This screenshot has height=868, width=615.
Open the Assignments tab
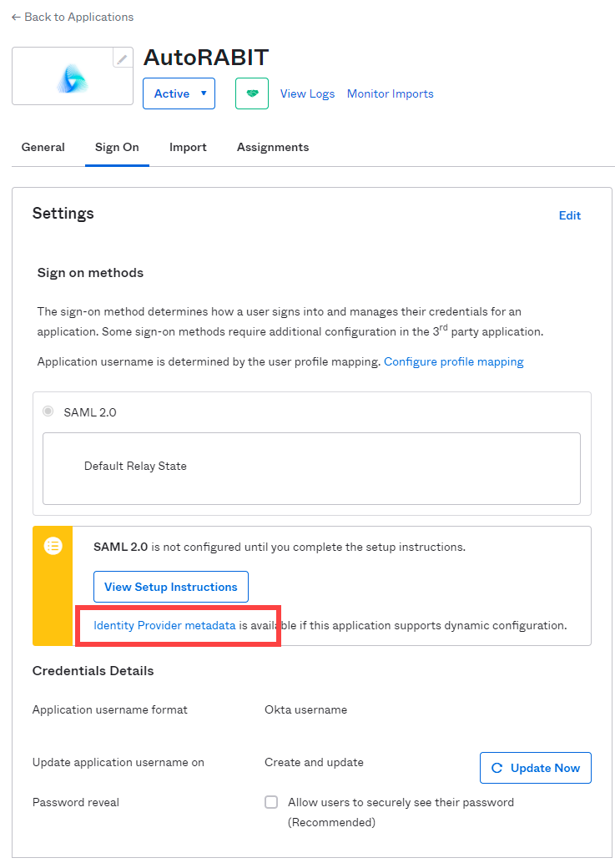point(273,147)
